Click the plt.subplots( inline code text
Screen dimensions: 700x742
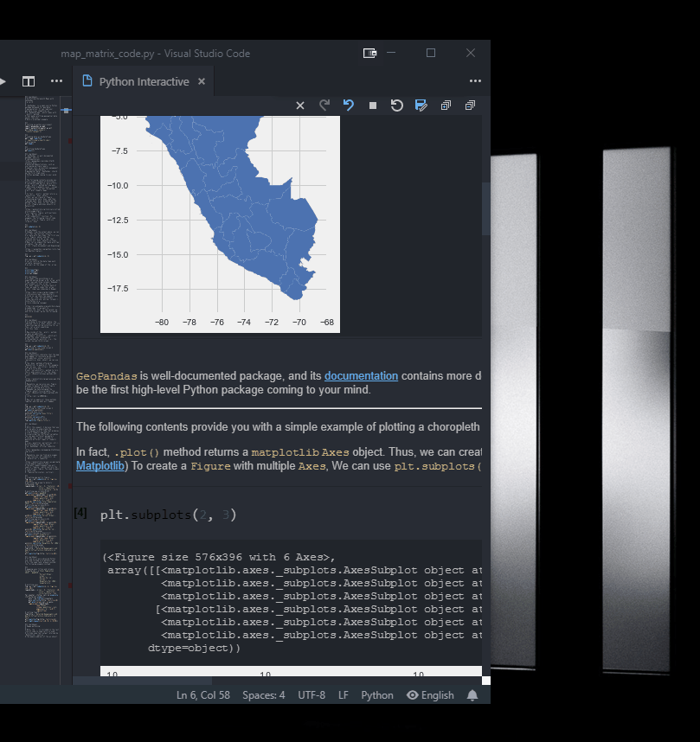click(438, 466)
